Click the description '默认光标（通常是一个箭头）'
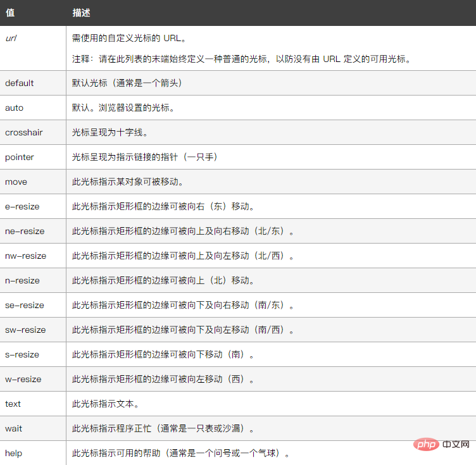The height and width of the screenshot is (465, 476). (127, 83)
